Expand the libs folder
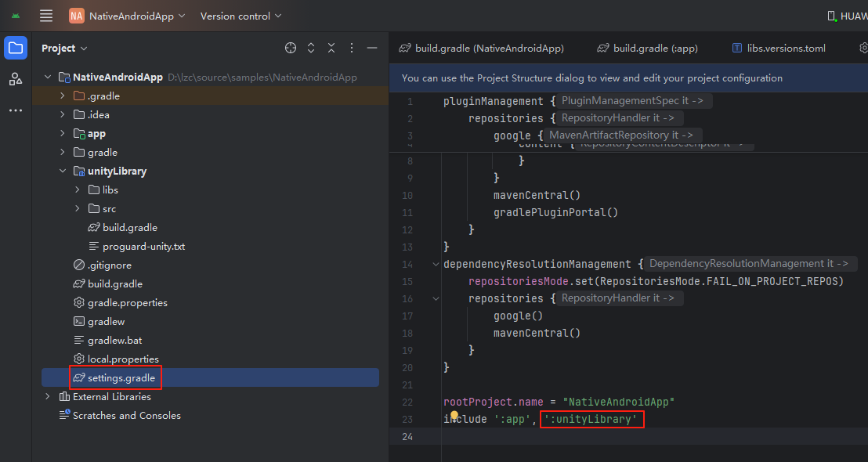 coord(78,189)
